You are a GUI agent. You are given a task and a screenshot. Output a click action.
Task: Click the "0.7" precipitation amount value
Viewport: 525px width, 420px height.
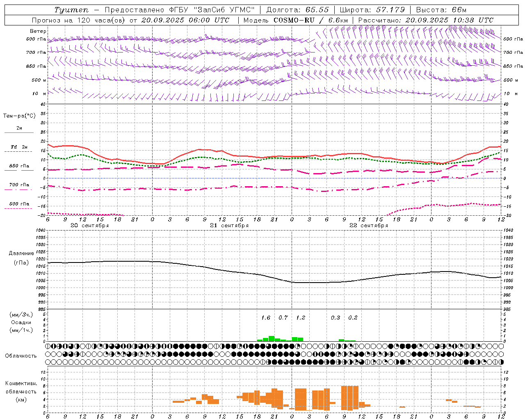pyautogui.click(x=283, y=317)
